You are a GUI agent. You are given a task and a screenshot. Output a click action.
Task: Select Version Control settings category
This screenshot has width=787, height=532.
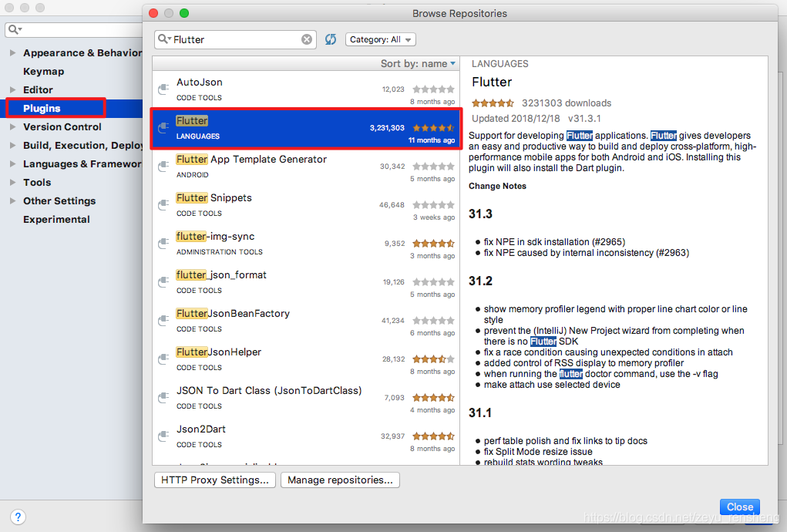point(62,127)
